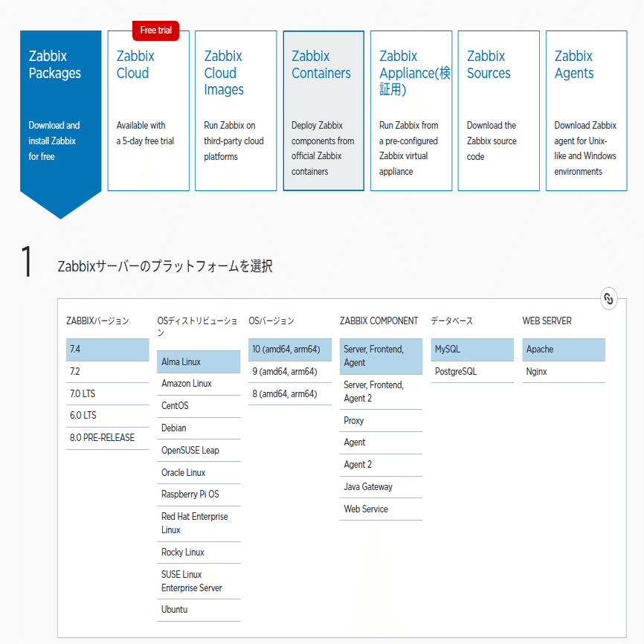The image size is (644, 644).
Task: Open the Zabbix Cloud Images option
Action: point(236,110)
